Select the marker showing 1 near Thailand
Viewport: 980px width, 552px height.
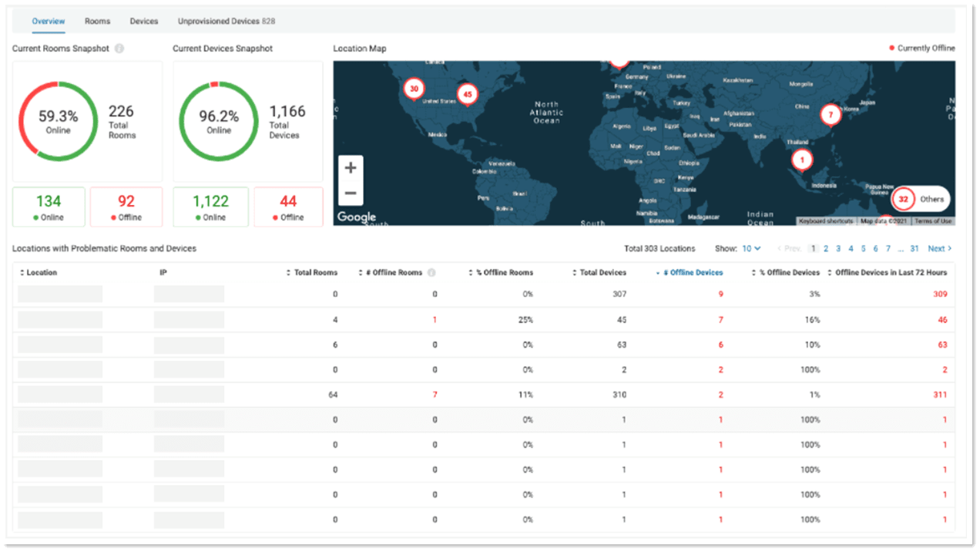click(x=802, y=160)
